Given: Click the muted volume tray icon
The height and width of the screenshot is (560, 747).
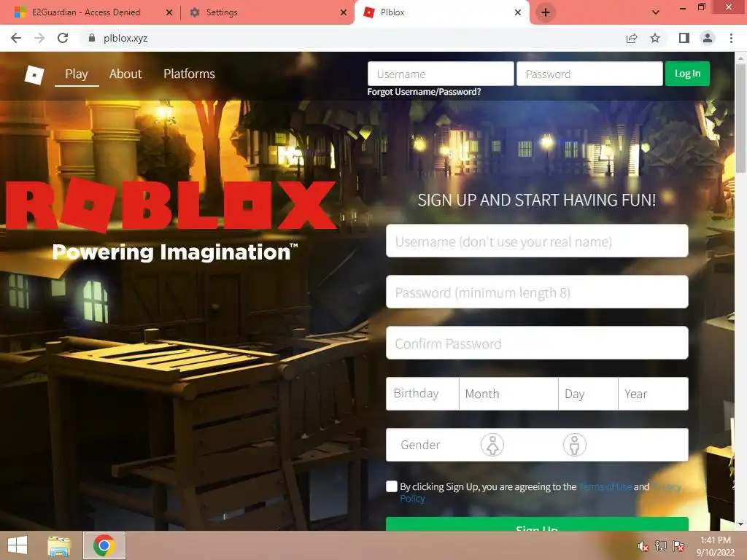Looking at the screenshot, I should [x=643, y=546].
